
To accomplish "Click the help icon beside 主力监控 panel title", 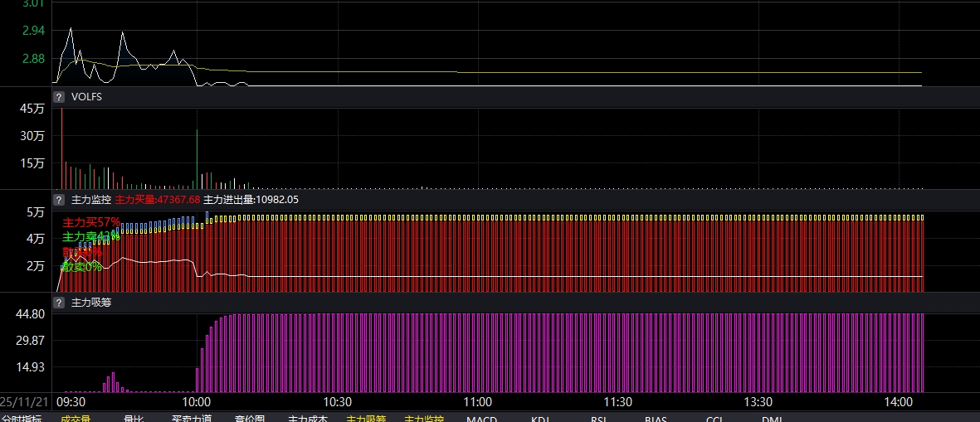I will tap(59, 200).
